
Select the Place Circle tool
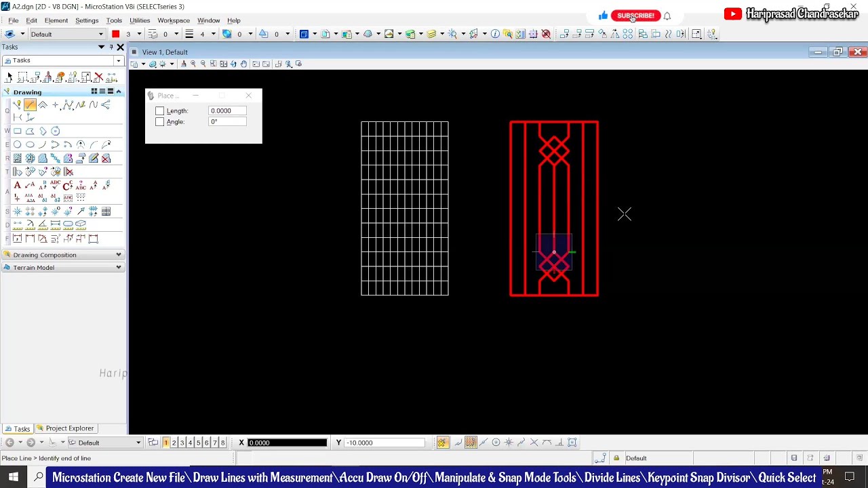(18, 144)
